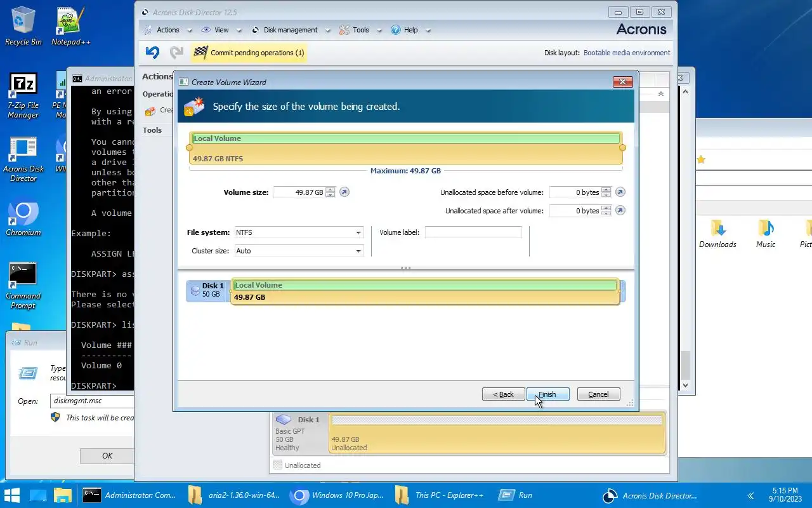The image size is (812, 508).
Task: Click OK in the Run dialog
Action: tap(107, 456)
